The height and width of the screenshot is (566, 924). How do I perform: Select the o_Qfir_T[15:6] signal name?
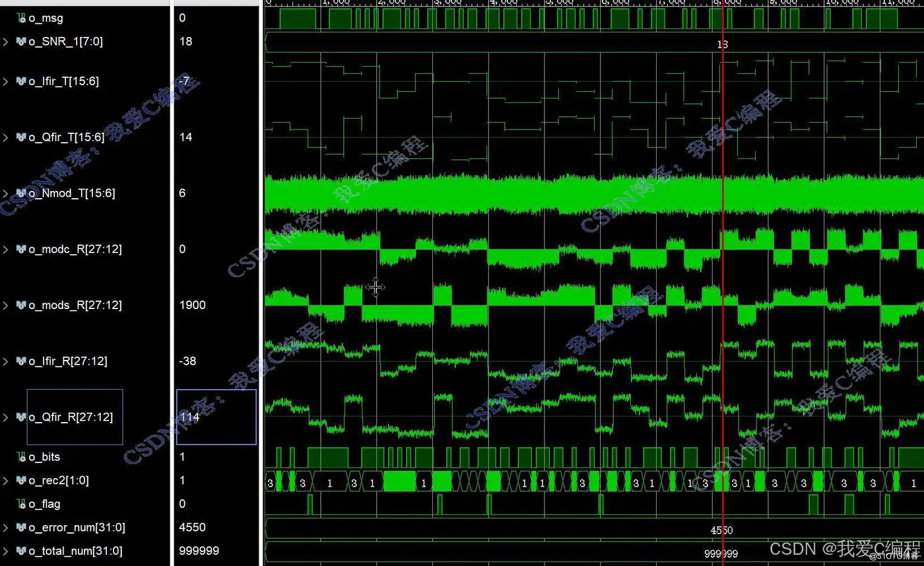(66, 137)
